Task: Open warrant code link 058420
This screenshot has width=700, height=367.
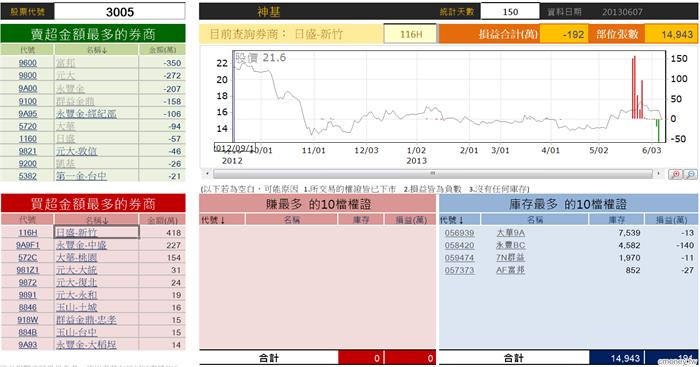Action: click(459, 245)
